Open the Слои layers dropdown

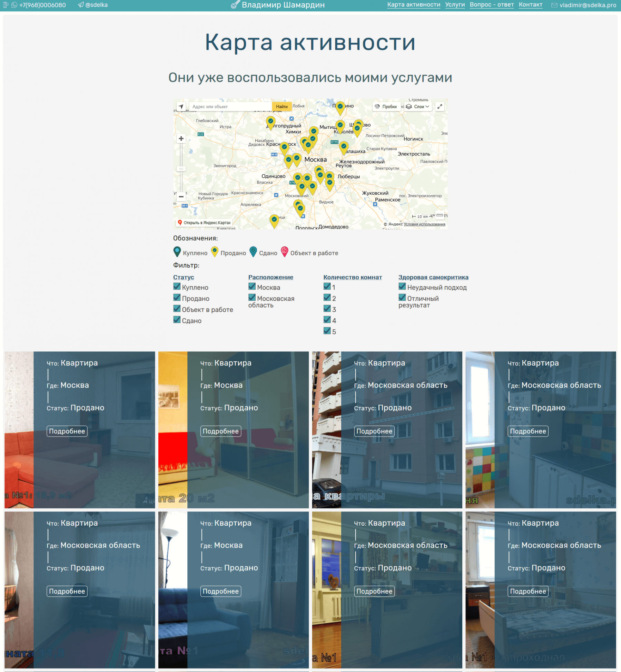pyautogui.click(x=418, y=107)
